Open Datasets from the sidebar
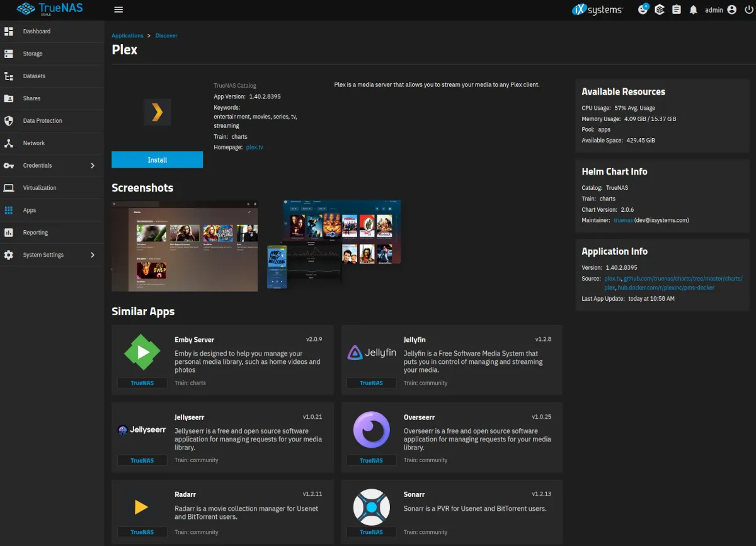756x546 pixels. (9, 76)
